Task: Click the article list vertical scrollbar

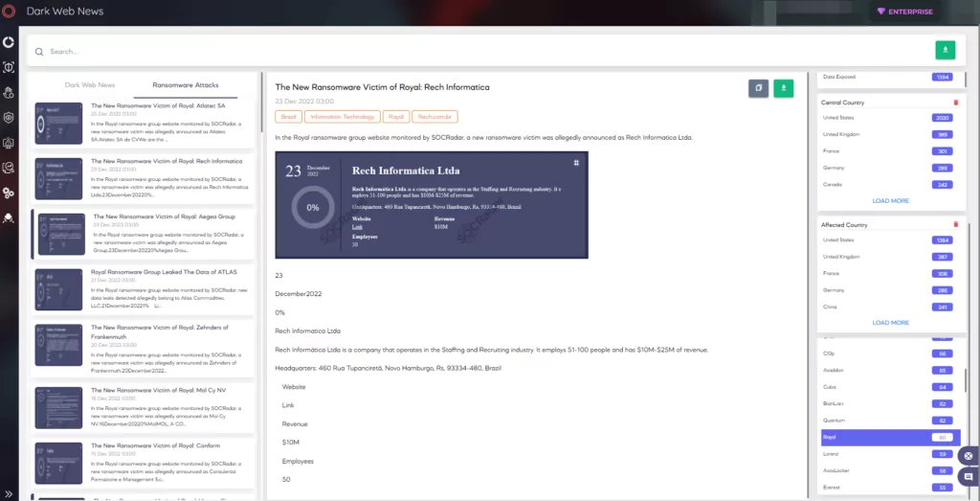Action: tap(261, 103)
